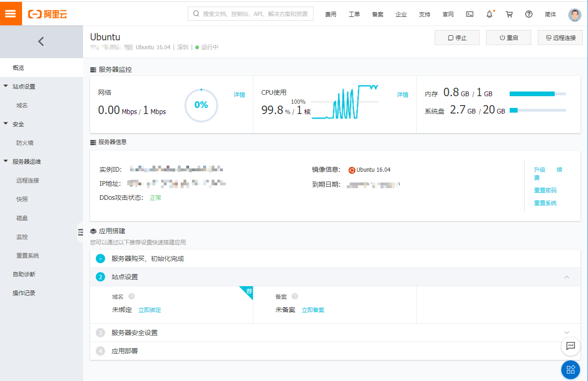Viewport: 588px width, 381px height.
Task: Expand step 3 服务器安全设置 with the chevron
Action: (x=567, y=333)
